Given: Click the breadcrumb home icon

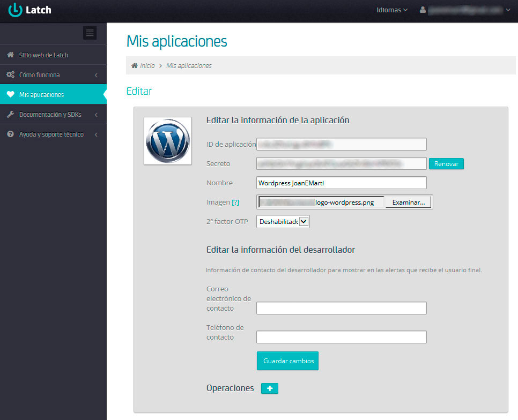Looking at the screenshot, I should click(134, 66).
